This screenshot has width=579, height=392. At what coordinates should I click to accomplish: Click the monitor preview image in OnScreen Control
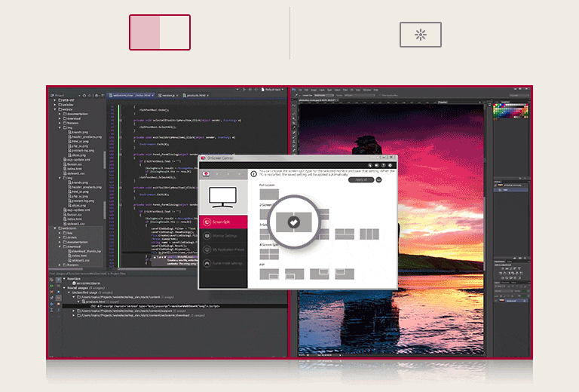(x=224, y=196)
